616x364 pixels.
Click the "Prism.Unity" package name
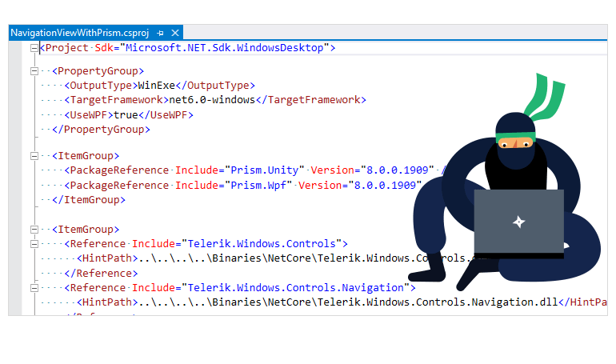264,170
